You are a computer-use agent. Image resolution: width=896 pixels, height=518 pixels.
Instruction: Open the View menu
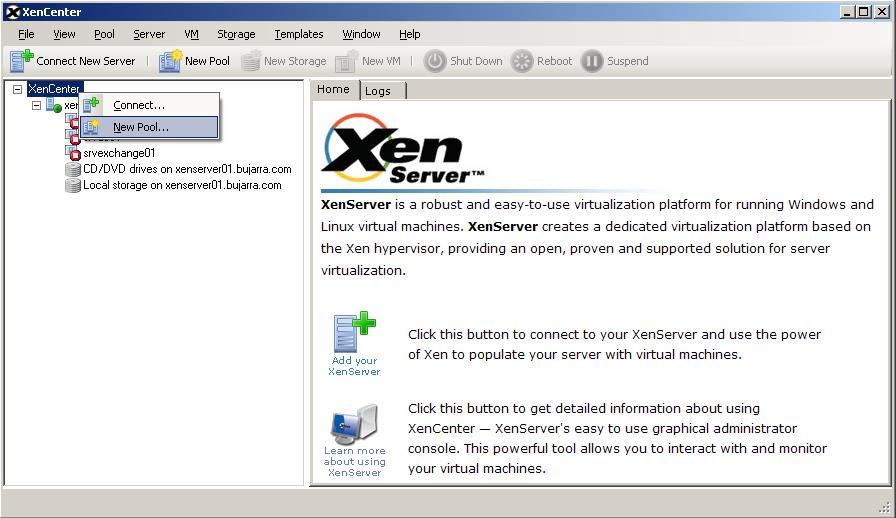pyautogui.click(x=65, y=34)
